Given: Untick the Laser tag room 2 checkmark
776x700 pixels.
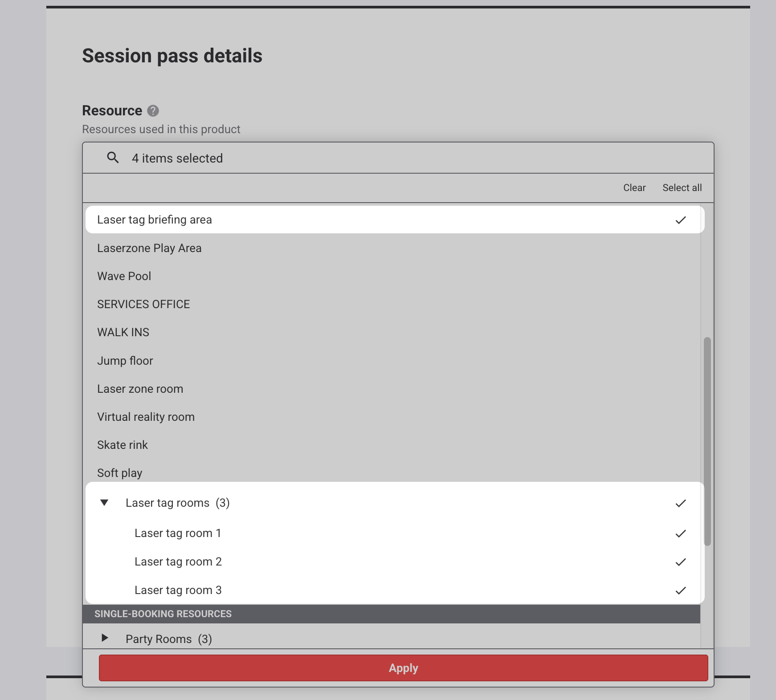Looking at the screenshot, I should point(680,562).
